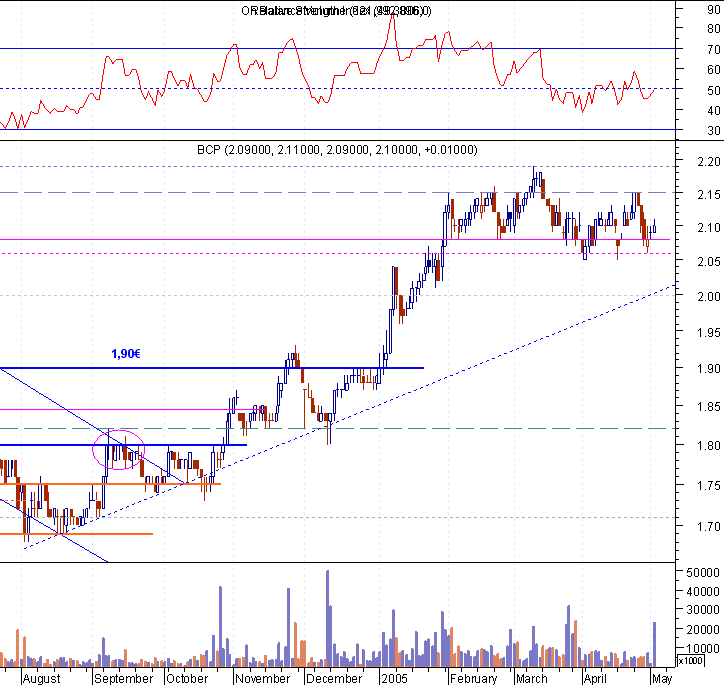Click the 2005 year label on time axis

click(394, 679)
